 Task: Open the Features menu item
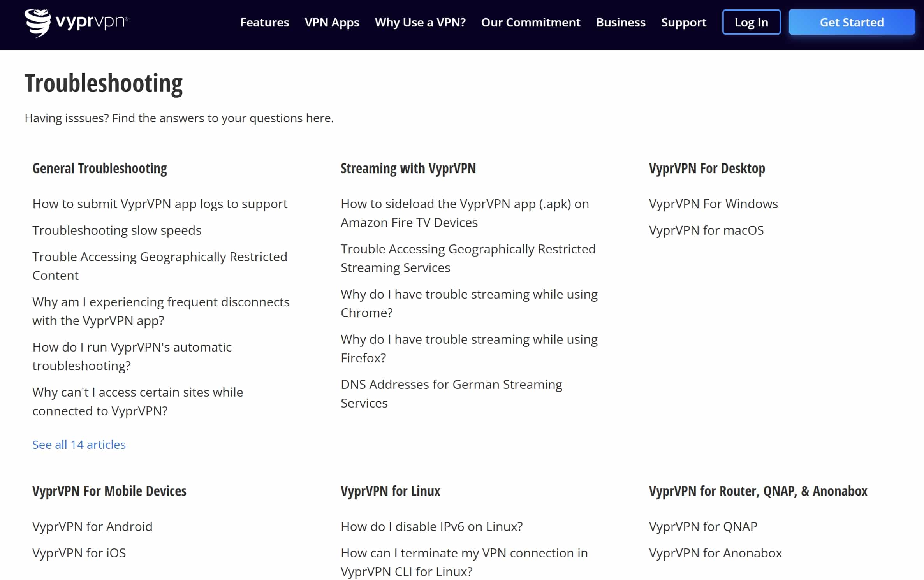(264, 22)
